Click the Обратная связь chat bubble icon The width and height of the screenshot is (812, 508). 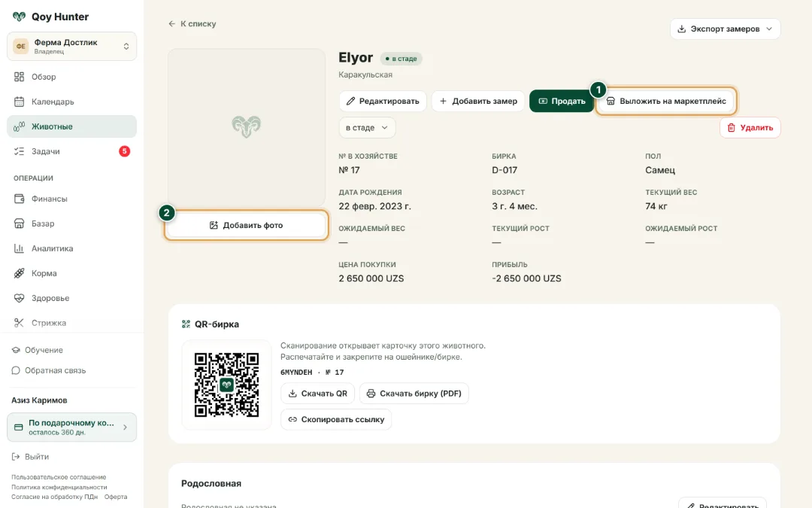click(x=16, y=370)
